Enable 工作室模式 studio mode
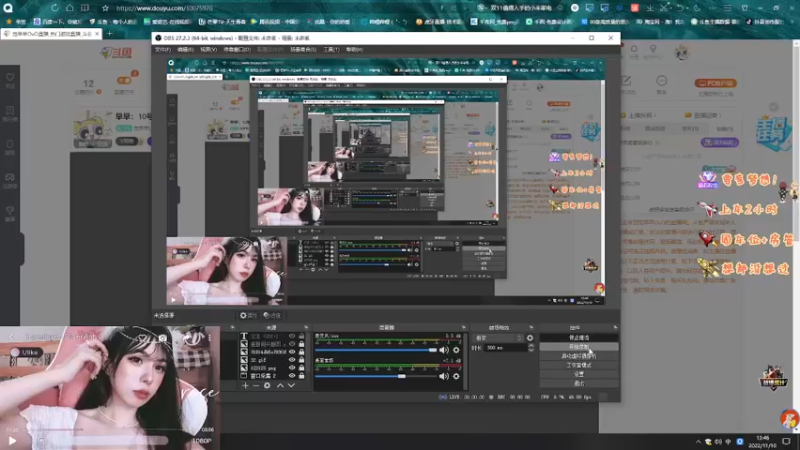The width and height of the screenshot is (800, 450). (x=579, y=365)
